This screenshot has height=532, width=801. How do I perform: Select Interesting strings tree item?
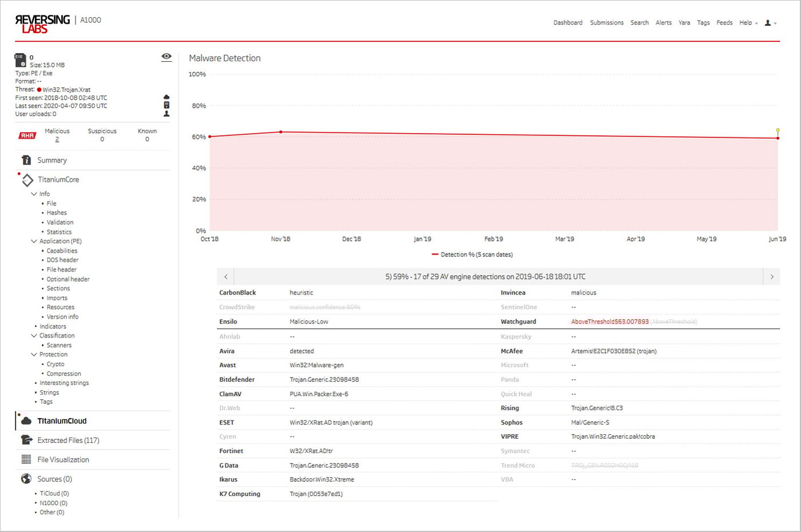[x=64, y=383]
